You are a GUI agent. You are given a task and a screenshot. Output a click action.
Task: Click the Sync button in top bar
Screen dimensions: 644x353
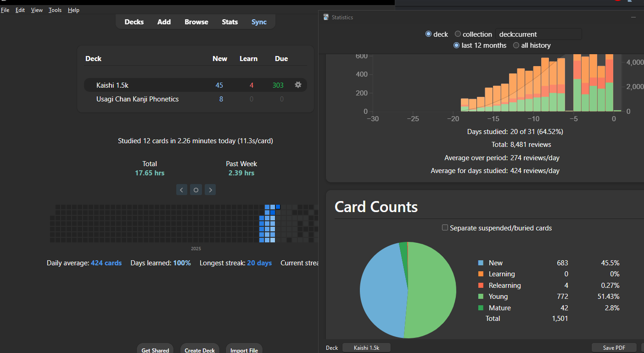coord(259,22)
